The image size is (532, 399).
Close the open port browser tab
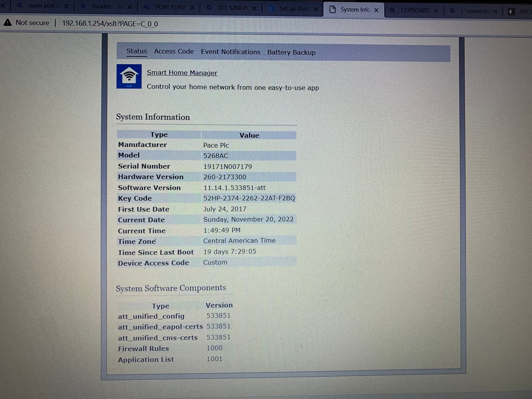tap(66, 6)
